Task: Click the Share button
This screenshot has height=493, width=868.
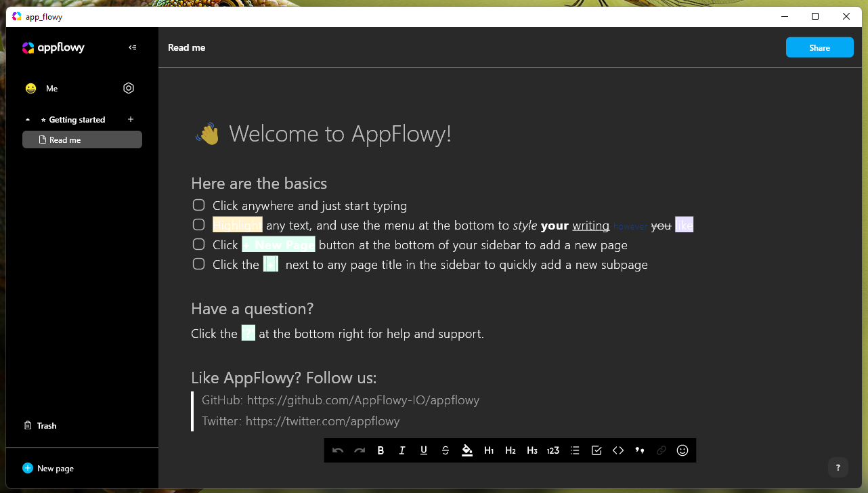Action: pos(819,47)
